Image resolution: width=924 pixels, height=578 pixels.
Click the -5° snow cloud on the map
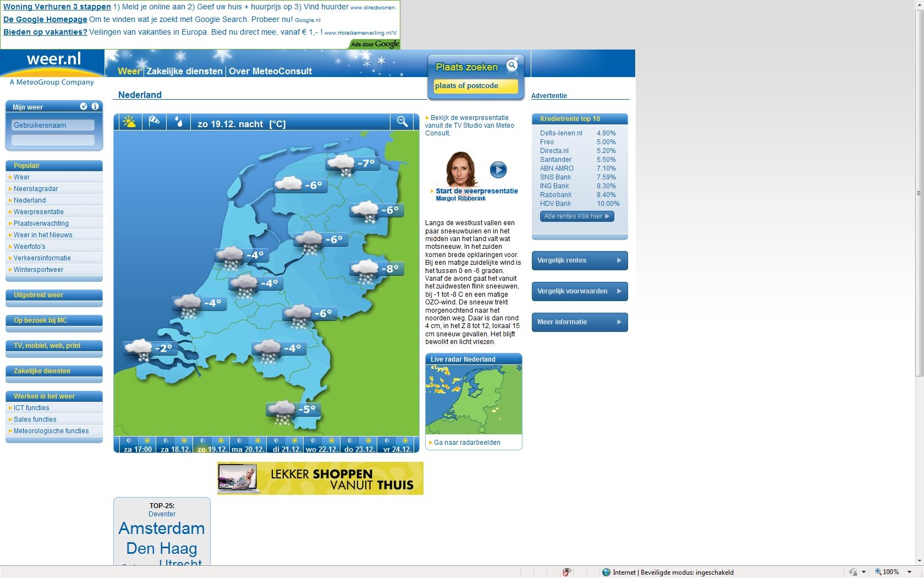coord(282,412)
